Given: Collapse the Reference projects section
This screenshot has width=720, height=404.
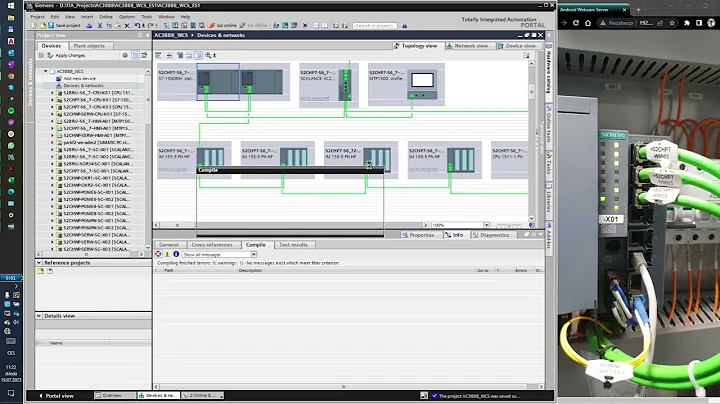Looking at the screenshot, I should [x=39, y=263].
